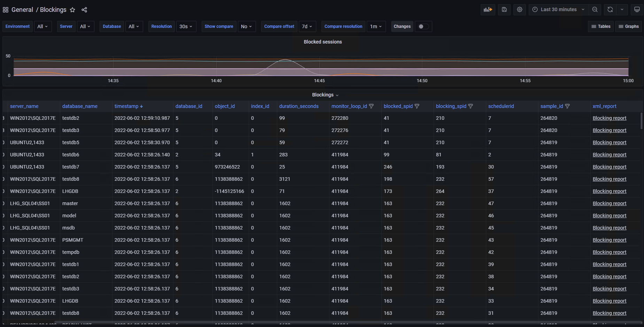
Task: Open the share dashboard dialog
Action: (x=84, y=10)
